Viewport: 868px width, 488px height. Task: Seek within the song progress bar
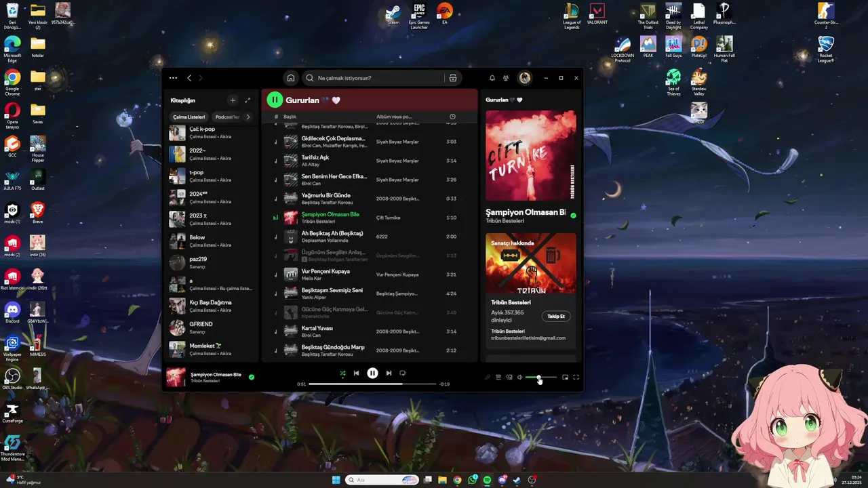(372, 384)
